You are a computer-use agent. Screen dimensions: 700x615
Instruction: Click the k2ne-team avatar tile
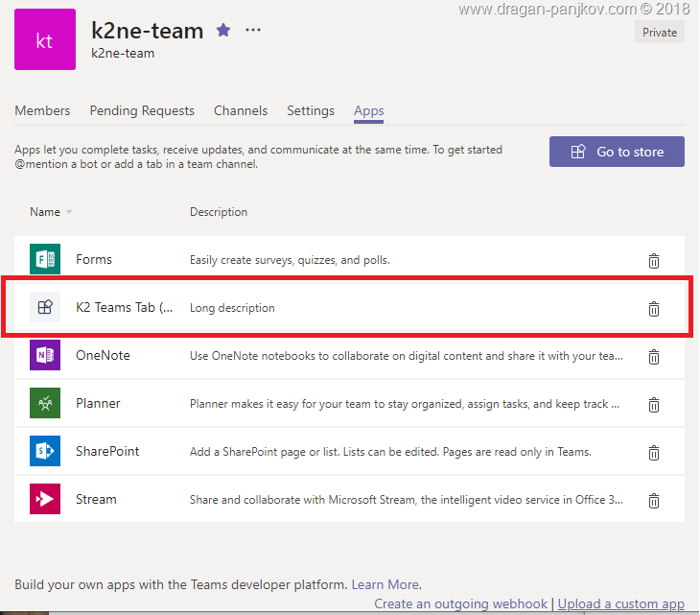(x=45, y=40)
